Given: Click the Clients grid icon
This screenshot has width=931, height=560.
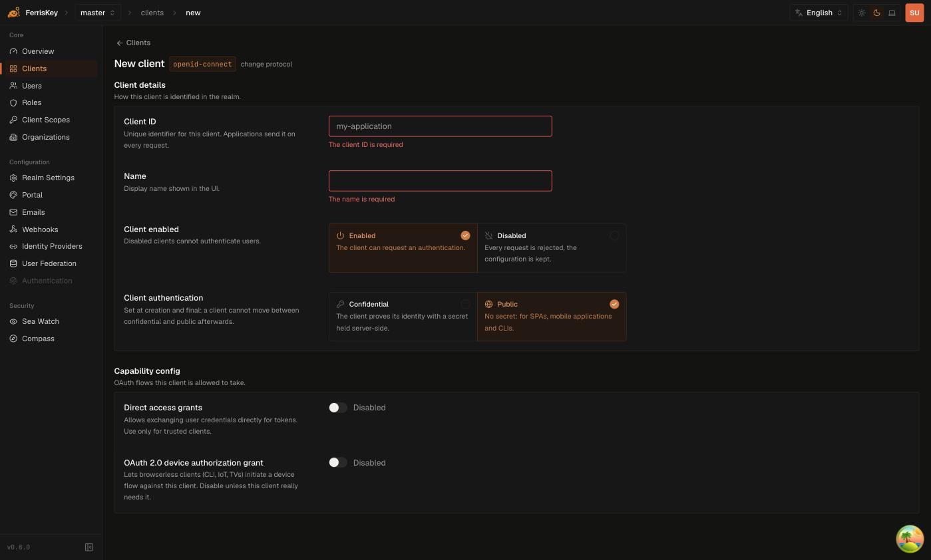Looking at the screenshot, I should (x=13, y=69).
